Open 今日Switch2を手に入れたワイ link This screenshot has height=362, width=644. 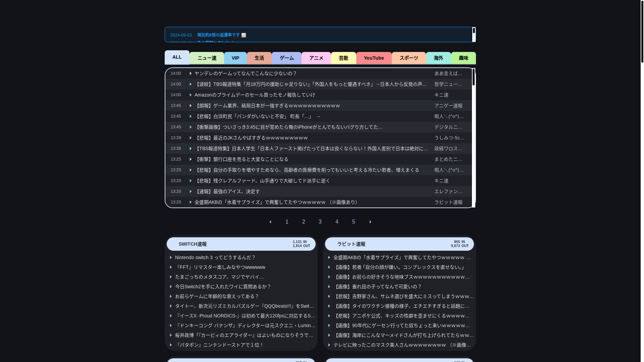223,287
